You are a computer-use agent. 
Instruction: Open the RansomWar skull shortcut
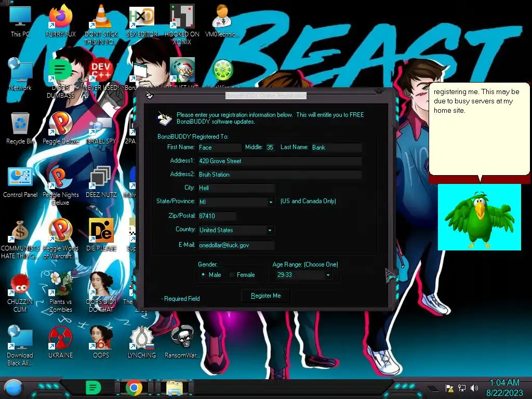[x=182, y=342]
